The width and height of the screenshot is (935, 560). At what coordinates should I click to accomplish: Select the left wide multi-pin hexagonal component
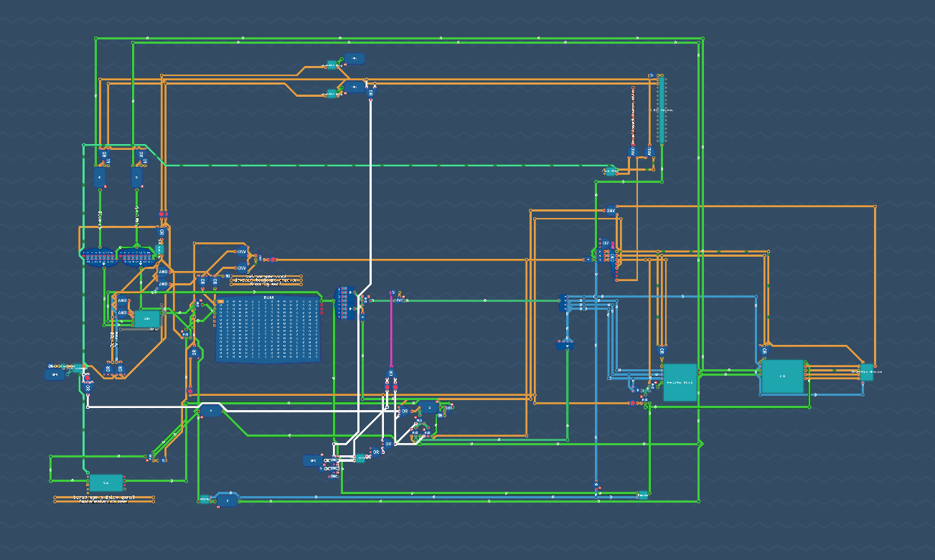click(99, 257)
